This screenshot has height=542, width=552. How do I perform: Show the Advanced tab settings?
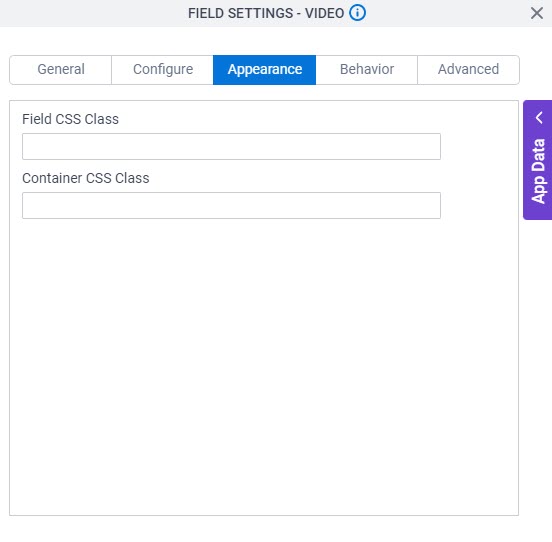click(x=468, y=69)
